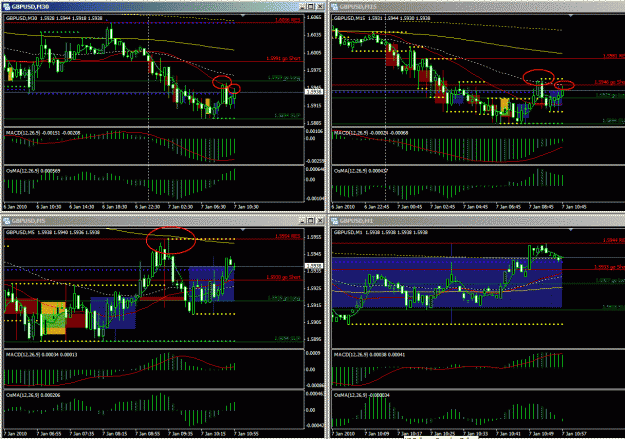
Task: Select the GBPUSD,M1 OHLC header text
Action: [381, 232]
